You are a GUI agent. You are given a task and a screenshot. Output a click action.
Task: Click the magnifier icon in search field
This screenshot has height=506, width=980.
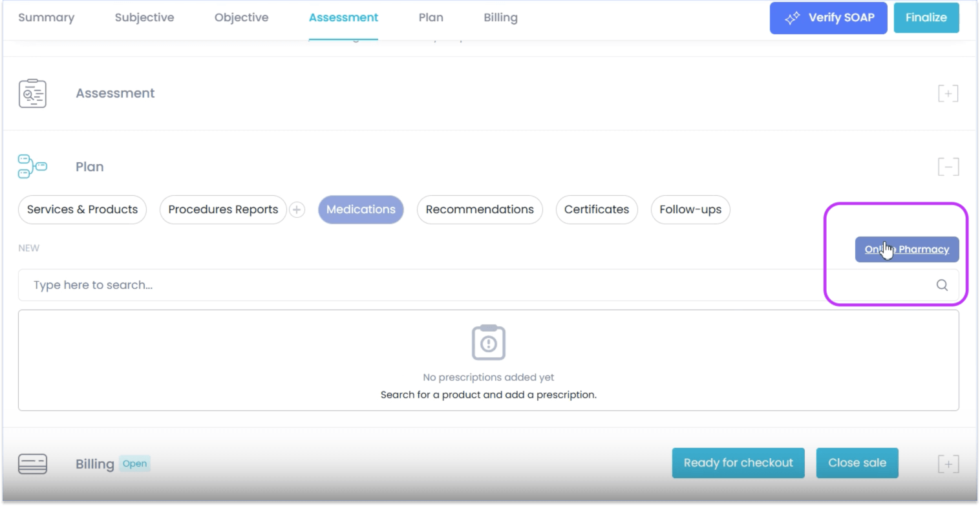pyautogui.click(x=942, y=285)
